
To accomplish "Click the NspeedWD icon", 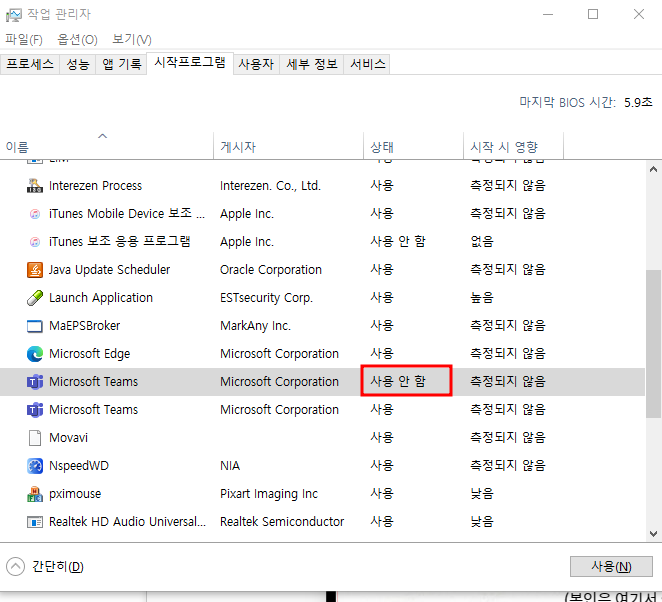I will click(35, 466).
